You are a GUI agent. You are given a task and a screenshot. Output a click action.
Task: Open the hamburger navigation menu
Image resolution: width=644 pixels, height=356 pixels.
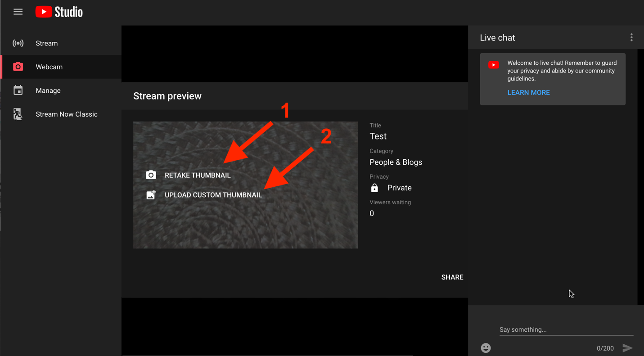pyautogui.click(x=18, y=12)
